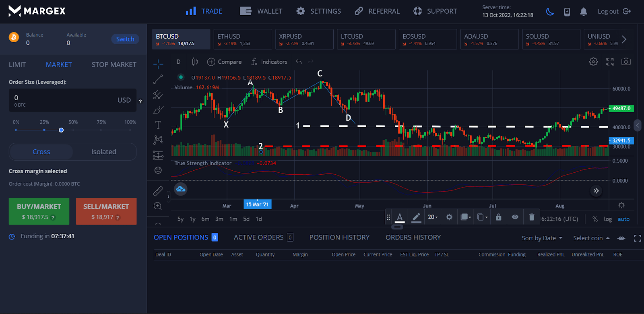Screen dimensions: 644x314
Task: Open the ACTIVE ORDERS tab
Action: [264, 238]
